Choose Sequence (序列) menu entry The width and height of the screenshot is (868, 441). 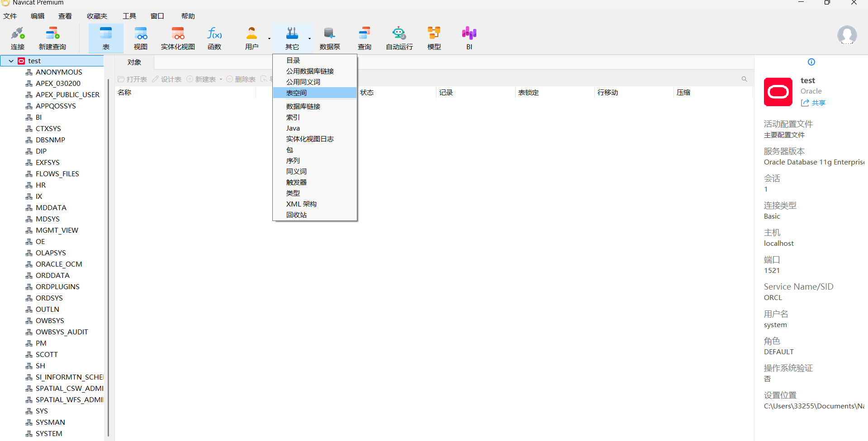point(315,160)
